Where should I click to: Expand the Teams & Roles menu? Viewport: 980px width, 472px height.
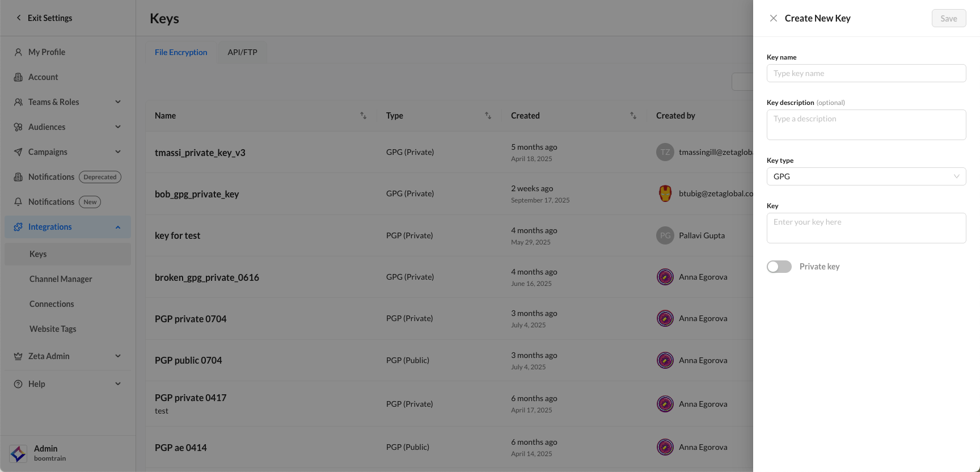click(118, 102)
